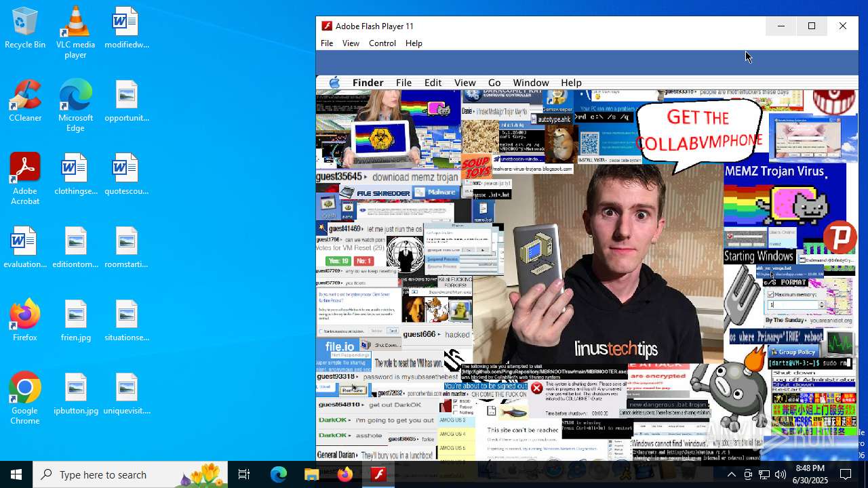Open Google Chrome desktop shortcut
The width and height of the screenshot is (868, 488).
coord(25,399)
